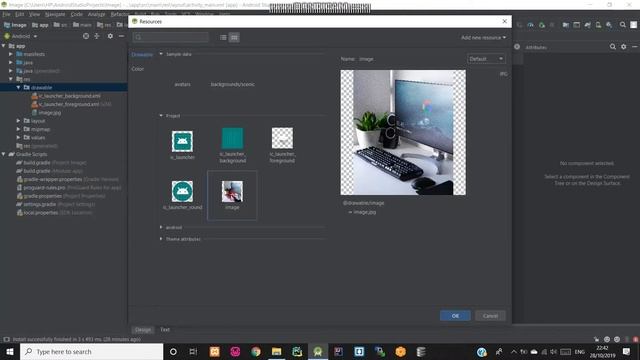
Task: Open the Code menu
Action: point(76,14)
